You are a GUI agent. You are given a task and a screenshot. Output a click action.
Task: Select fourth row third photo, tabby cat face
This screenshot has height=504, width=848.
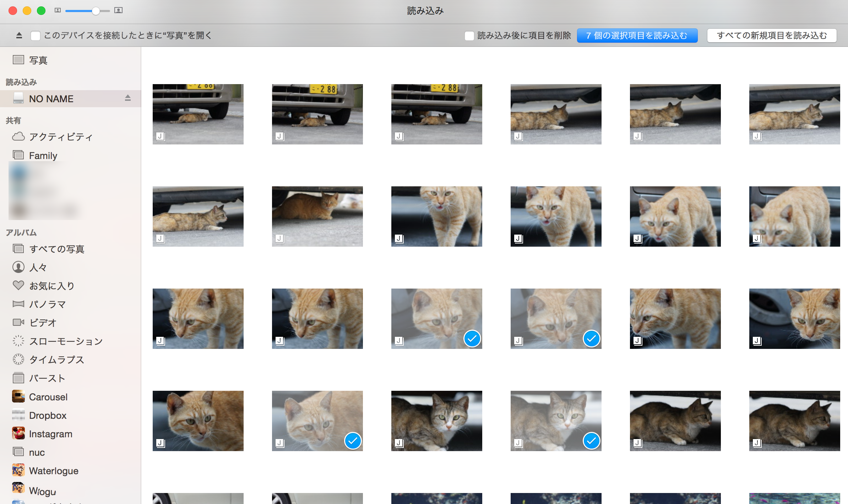437,421
